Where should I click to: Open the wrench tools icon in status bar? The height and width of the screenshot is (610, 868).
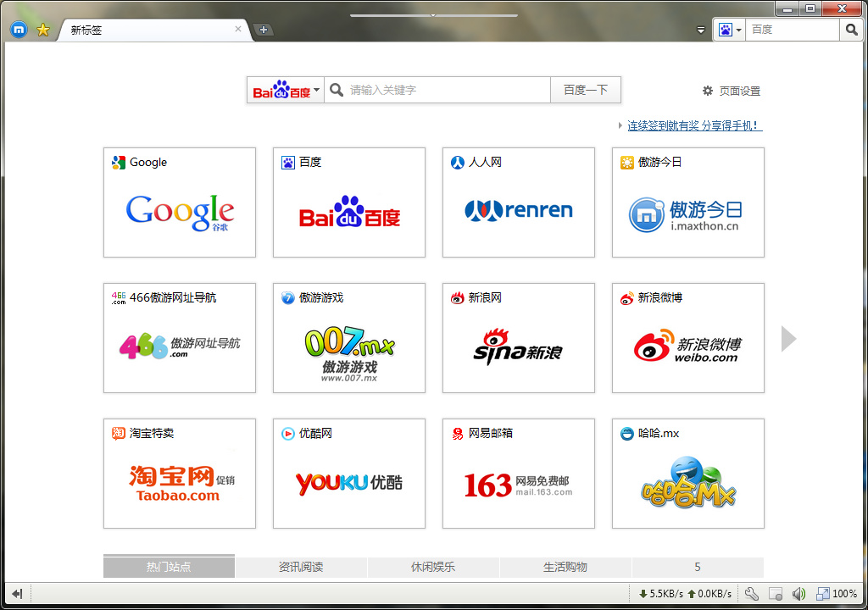pyautogui.click(x=751, y=594)
